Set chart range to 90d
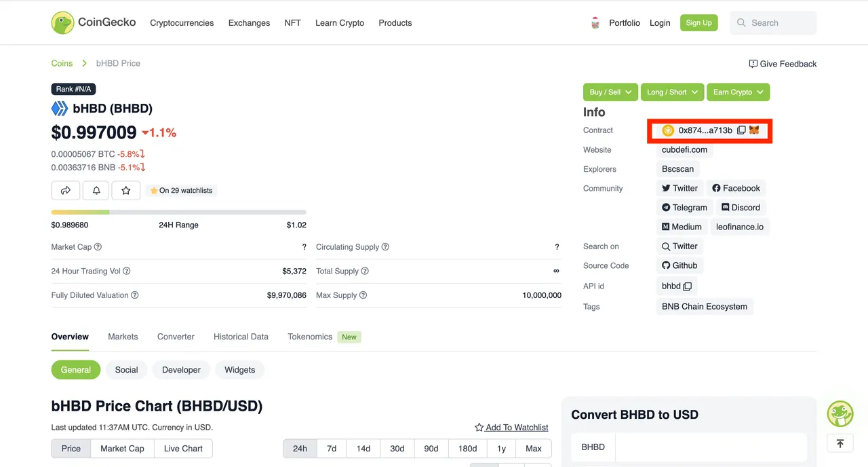Image resolution: width=868 pixels, height=467 pixels. pyautogui.click(x=431, y=449)
